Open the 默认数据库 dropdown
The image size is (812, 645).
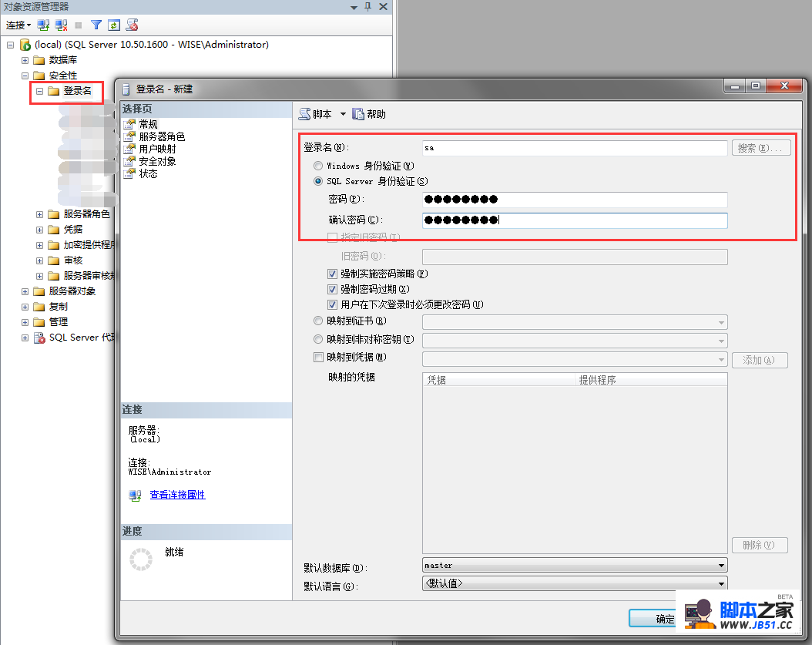tap(721, 564)
